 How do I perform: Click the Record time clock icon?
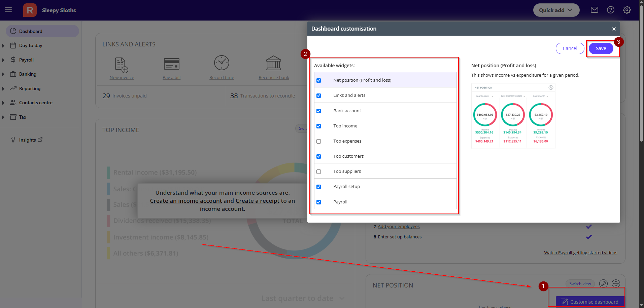pos(222,63)
